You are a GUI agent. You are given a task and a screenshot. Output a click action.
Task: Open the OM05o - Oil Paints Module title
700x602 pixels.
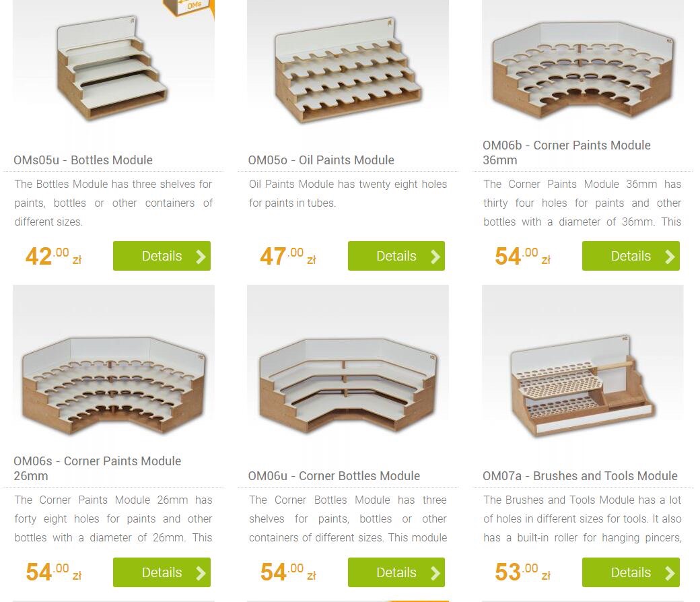[x=321, y=160]
